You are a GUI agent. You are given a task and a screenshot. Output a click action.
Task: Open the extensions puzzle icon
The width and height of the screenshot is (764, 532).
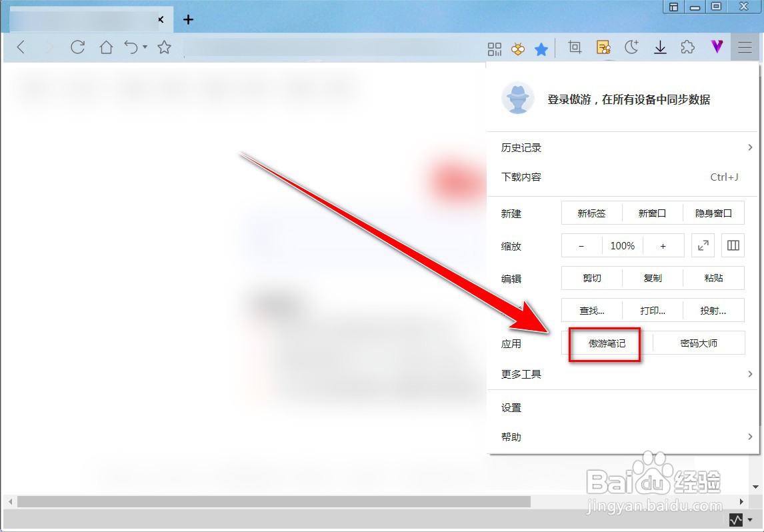(687, 47)
